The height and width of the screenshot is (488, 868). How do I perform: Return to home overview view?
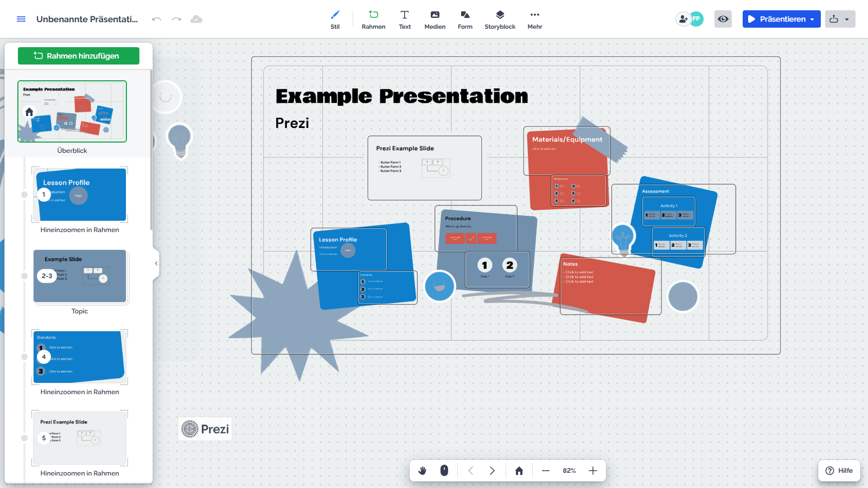click(x=519, y=471)
